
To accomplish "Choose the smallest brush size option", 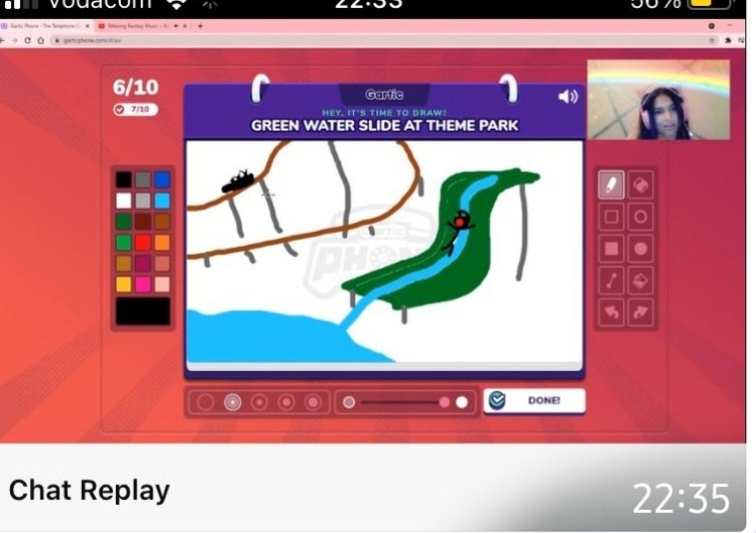I will [205, 402].
